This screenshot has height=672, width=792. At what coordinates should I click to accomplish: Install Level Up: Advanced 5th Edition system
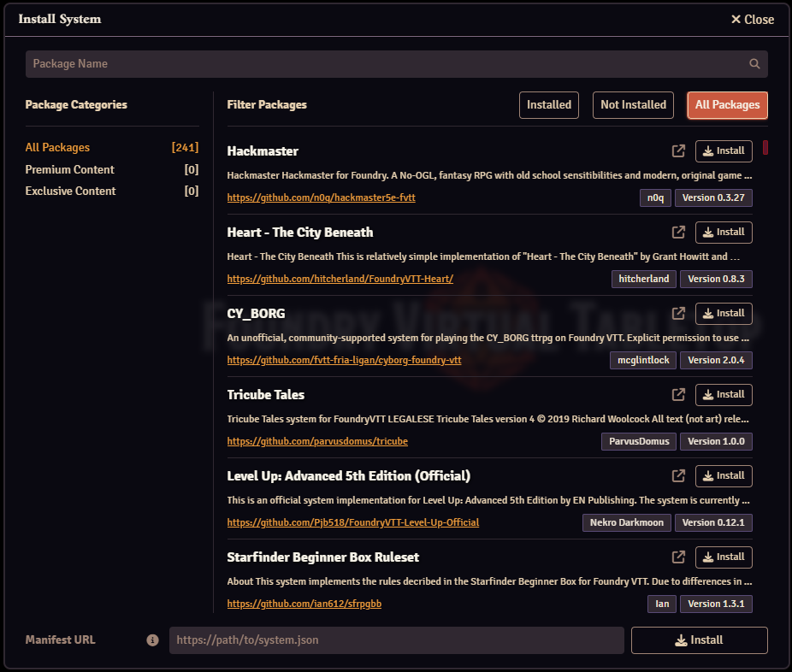tap(724, 476)
